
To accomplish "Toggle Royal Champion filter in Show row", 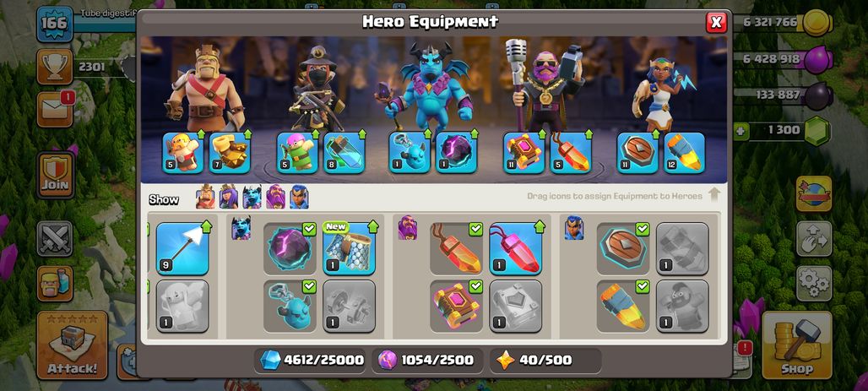I will click(299, 197).
